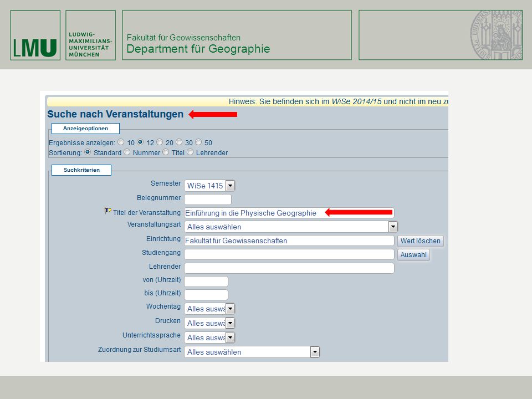The width and height of the screenshot is (532, 399).
Task: Click the Suche nach Veranstaltungen heading
Action: [115, 114]
